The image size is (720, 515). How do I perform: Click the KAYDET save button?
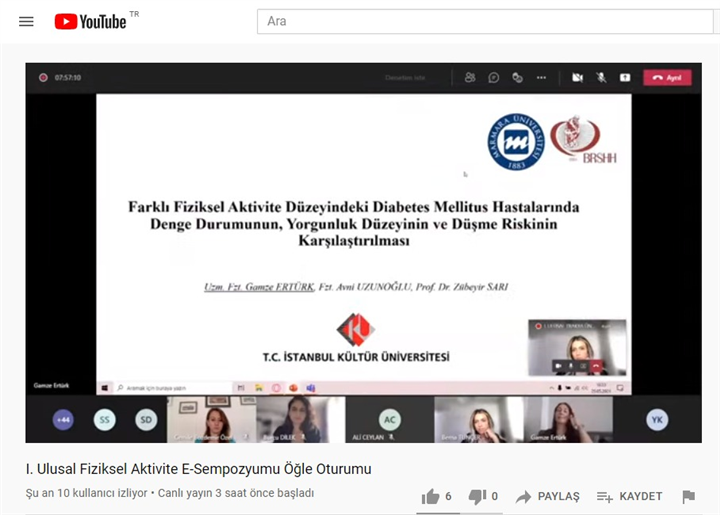click(629, 496)
